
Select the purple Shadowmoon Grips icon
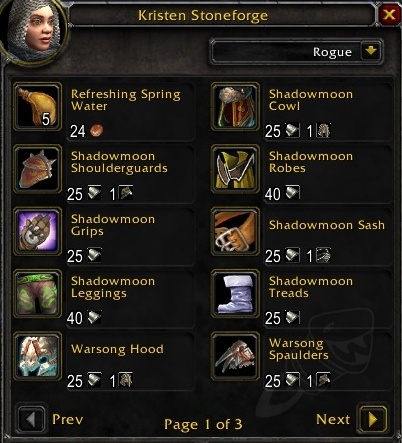click(x=37, y=232)
